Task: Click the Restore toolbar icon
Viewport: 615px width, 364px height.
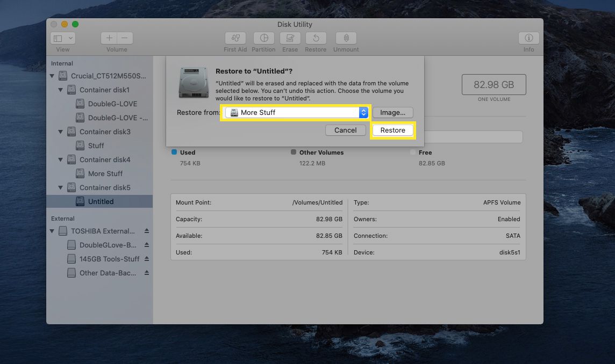Action: pyautogui.click(x=316, y=38)
